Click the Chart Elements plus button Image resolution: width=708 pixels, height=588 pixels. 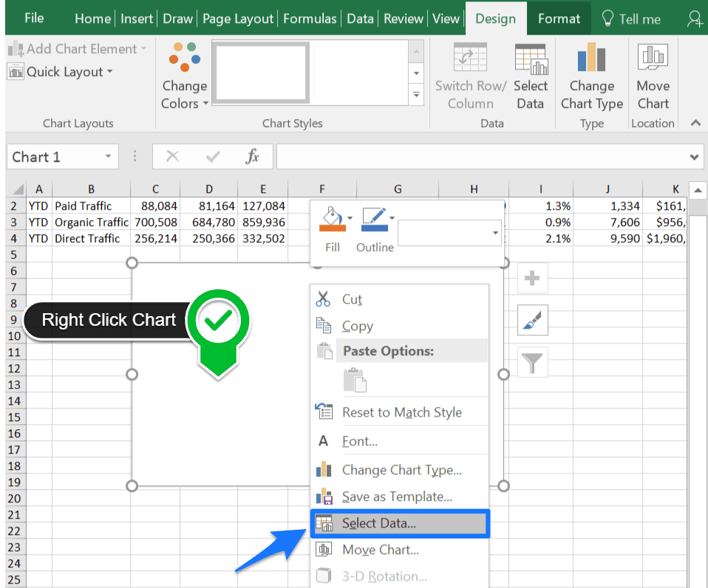(532, 278)
